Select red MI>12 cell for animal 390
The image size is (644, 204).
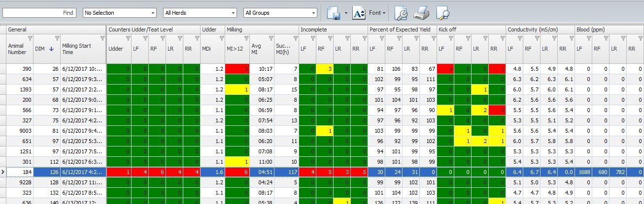[237, 69]
